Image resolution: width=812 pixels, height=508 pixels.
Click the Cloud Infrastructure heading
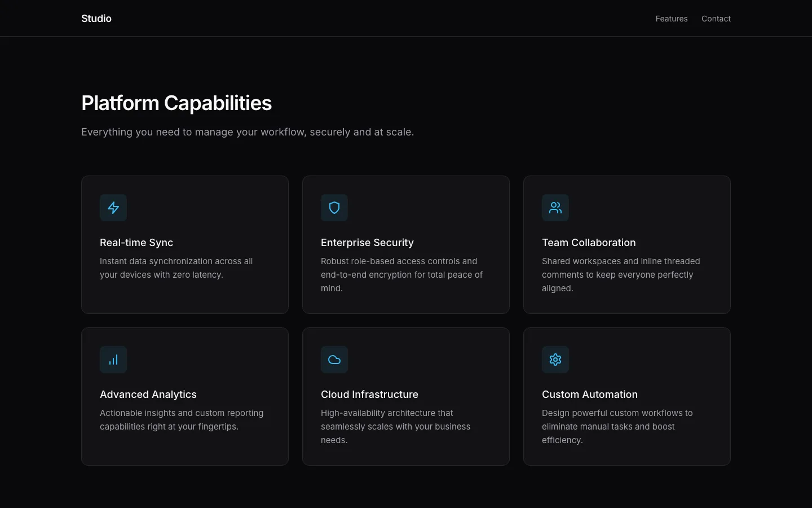(x=369, y=395)
